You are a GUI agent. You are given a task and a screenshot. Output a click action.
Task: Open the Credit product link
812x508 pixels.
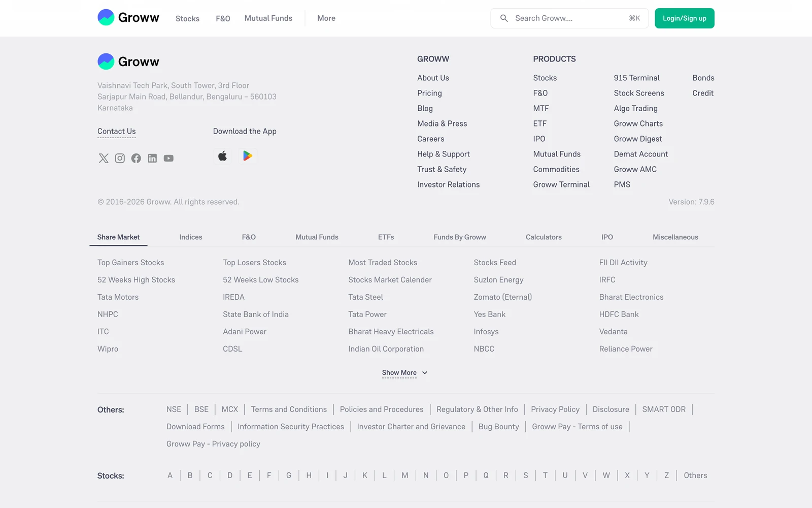click(x=703, y=93)
